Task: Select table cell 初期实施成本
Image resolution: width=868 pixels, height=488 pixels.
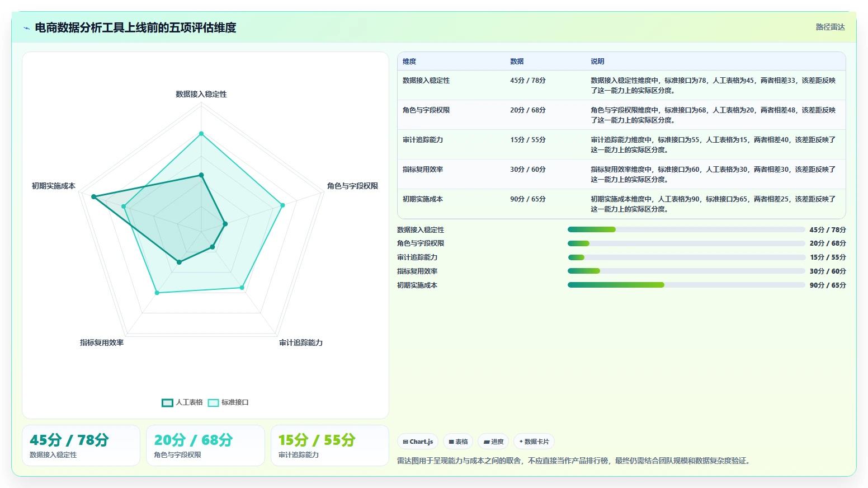Action: tap(423, 199)
